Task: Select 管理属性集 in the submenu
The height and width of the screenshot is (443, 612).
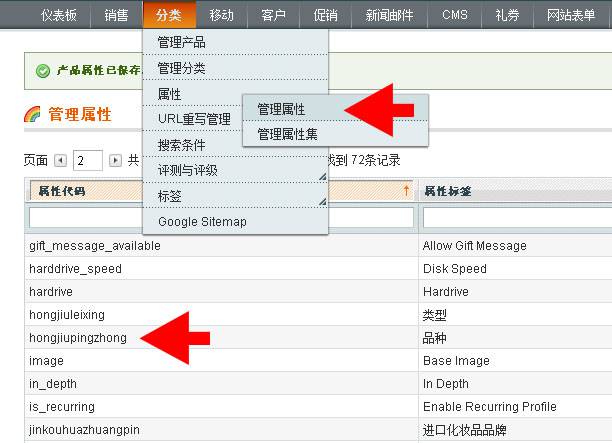Action: coord(335,134)
